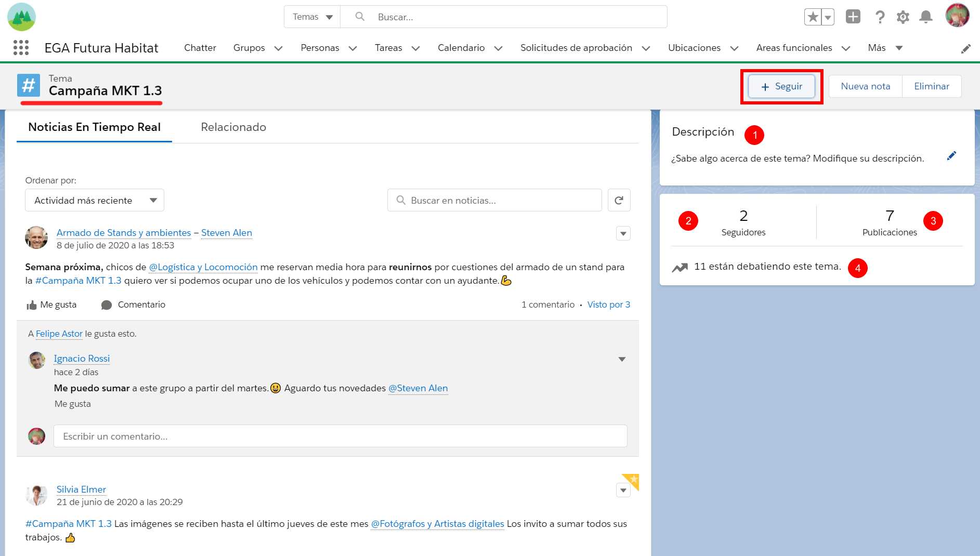Click the EGA Futura Habitat logo icon
Screen dimensions: 980x556
(x=21, y=17)
